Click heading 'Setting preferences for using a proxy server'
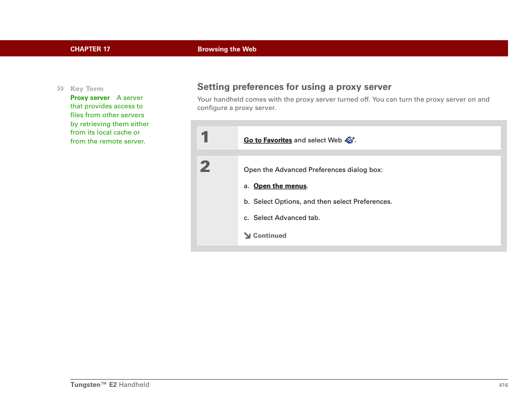This screenshot has width=532, height=412. click(x=294, y=87)
